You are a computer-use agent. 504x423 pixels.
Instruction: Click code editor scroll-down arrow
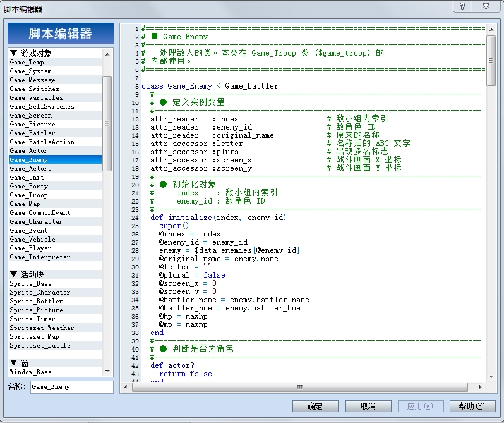(x=491, y=376)
